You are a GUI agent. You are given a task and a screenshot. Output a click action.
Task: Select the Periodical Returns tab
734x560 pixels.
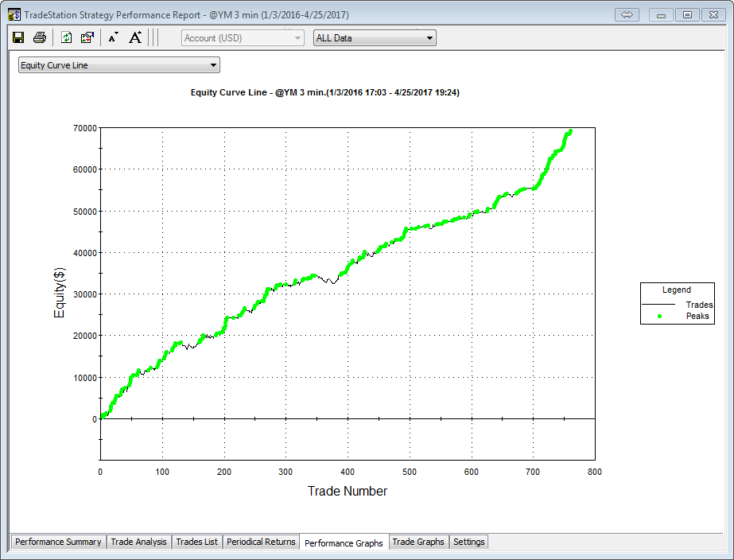pyautogui.click(x=261, y=542)
